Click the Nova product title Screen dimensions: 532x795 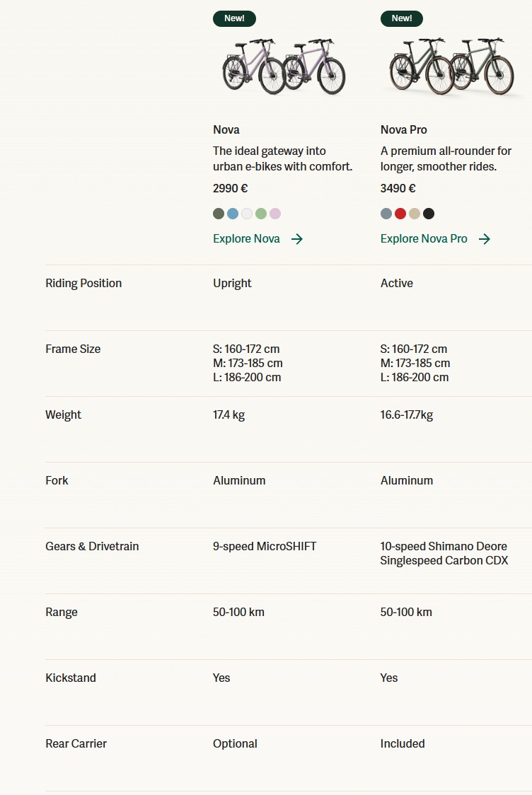(226, 129)
